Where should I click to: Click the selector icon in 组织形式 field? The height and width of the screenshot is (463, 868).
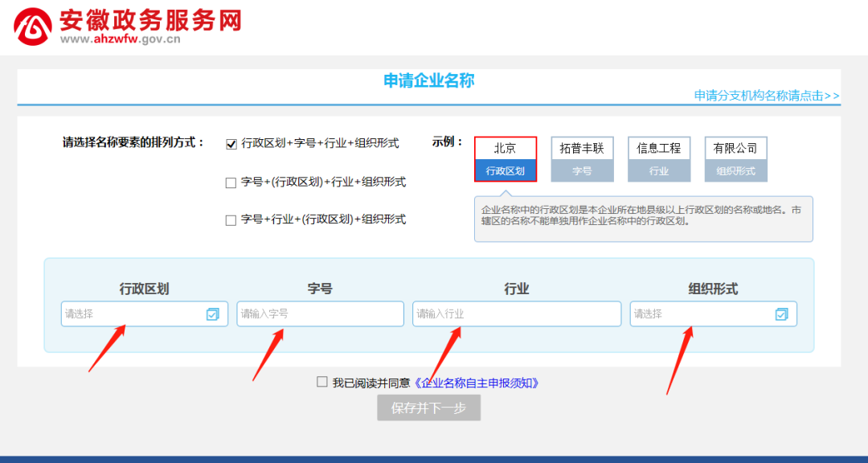pos(781,313)
